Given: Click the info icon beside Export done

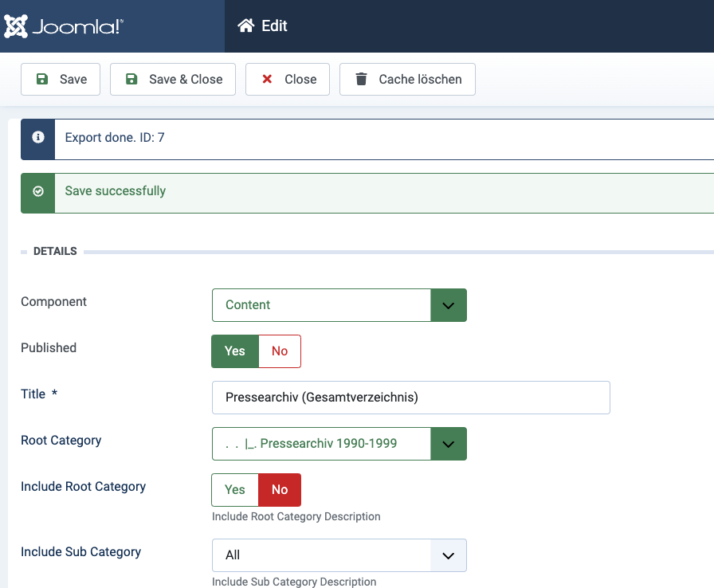Looking at the screenshot, I should coord(37,137).
